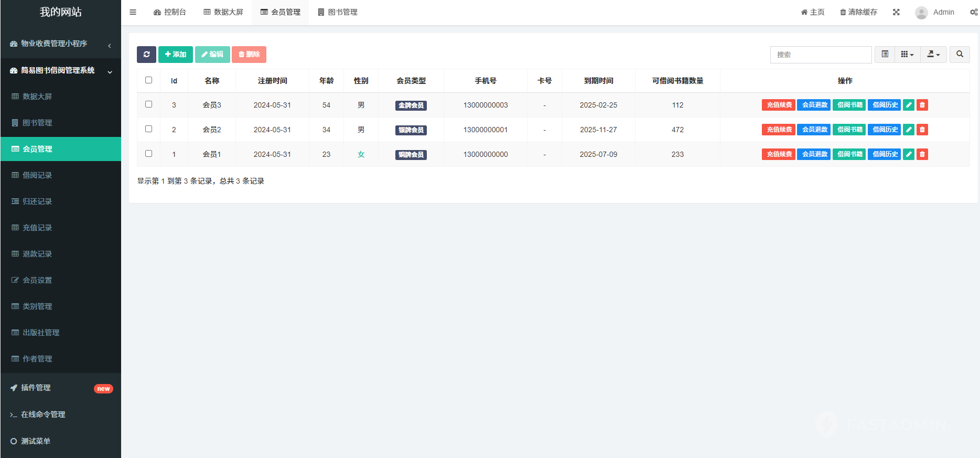Click the search magnifier button
Screen dimensions: 980x458
coord(960,55)
